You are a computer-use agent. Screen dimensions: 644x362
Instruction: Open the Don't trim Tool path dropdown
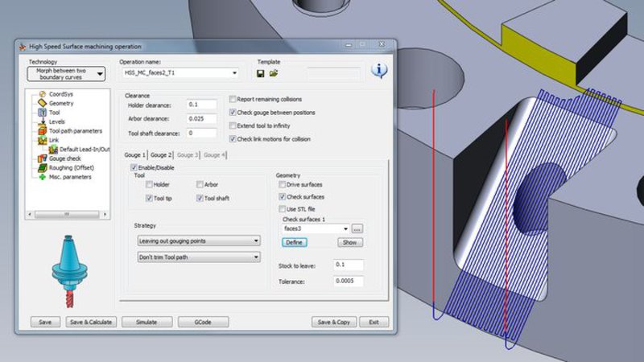pyautogui.click(x=198, y=257)
